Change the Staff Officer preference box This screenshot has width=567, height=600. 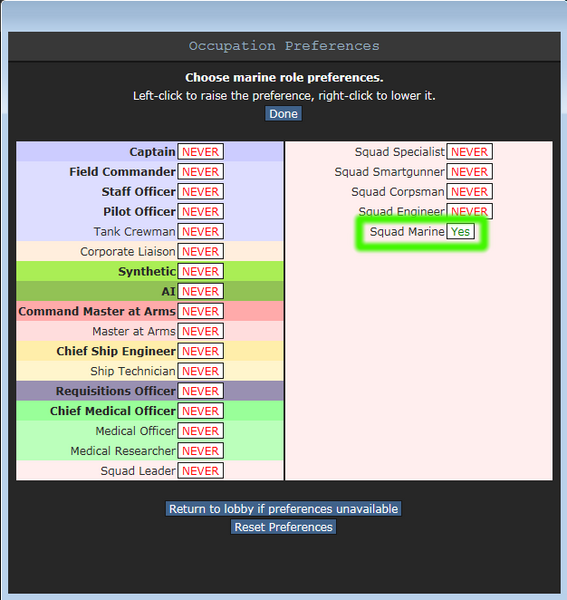click(200, 192)
